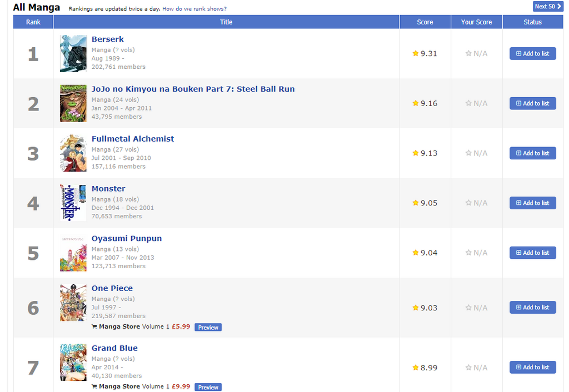Click the Monster cover thumbnail
Image resolution: width=569 pixels, height=392 pixels.
73,203
